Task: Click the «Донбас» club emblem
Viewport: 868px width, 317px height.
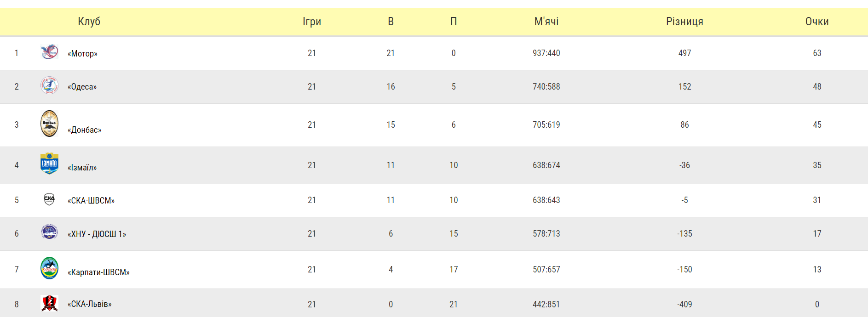Action: [49, 124]
